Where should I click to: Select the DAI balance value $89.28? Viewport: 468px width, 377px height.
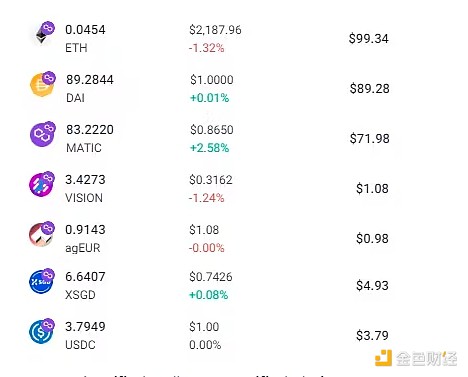369,89
